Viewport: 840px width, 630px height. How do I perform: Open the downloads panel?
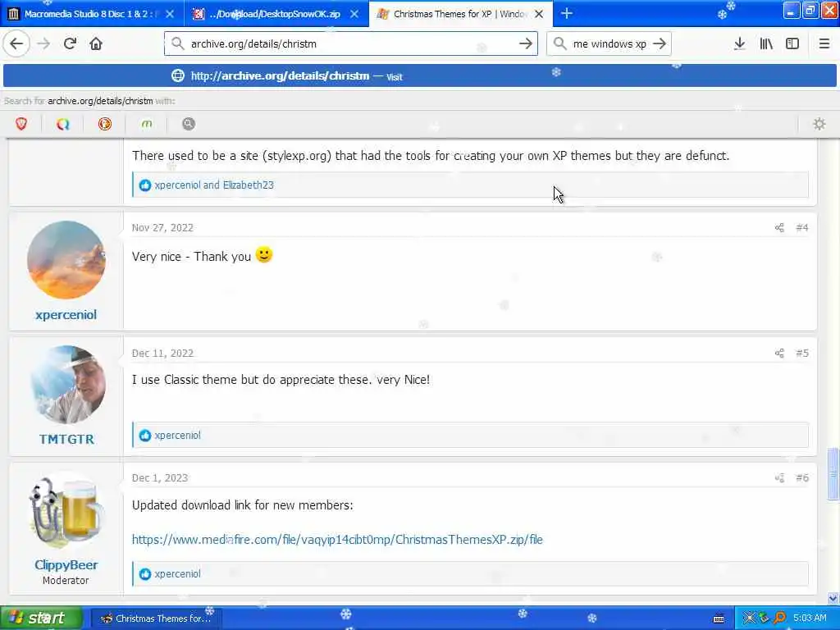(740, 44)
